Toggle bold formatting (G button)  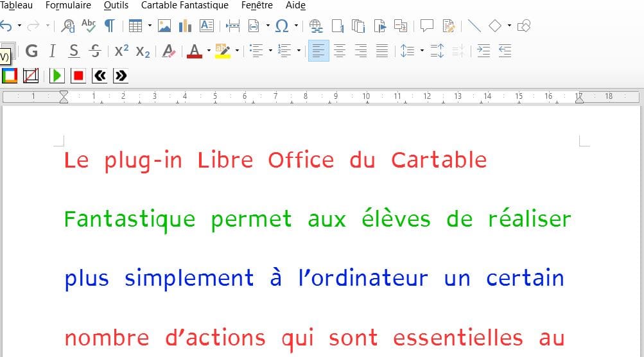click(31, 51)
